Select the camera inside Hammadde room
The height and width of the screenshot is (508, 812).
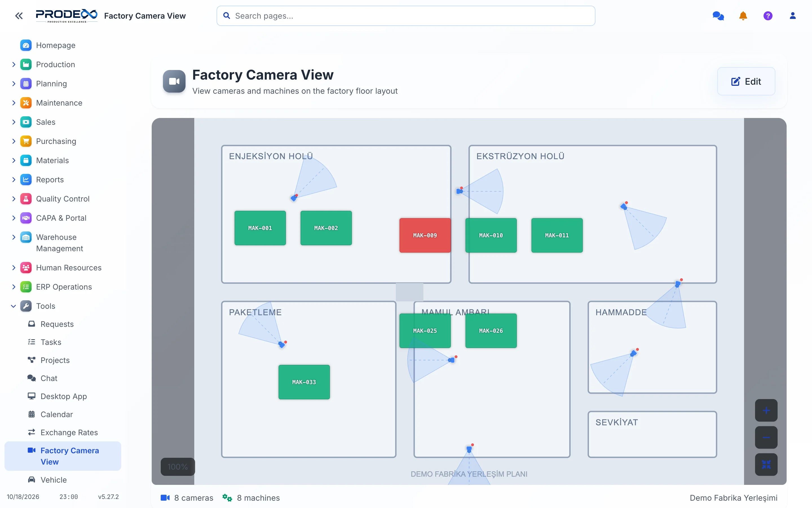coord(634,353)
